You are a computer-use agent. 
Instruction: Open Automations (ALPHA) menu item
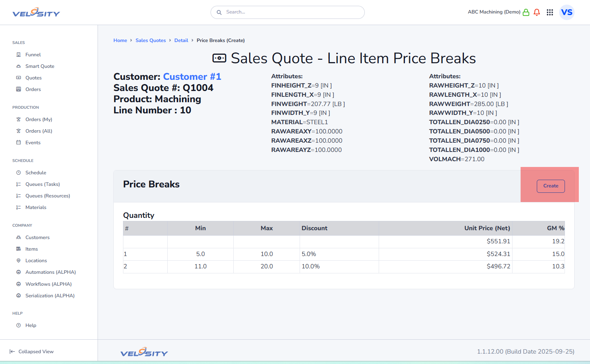point(51,272)
